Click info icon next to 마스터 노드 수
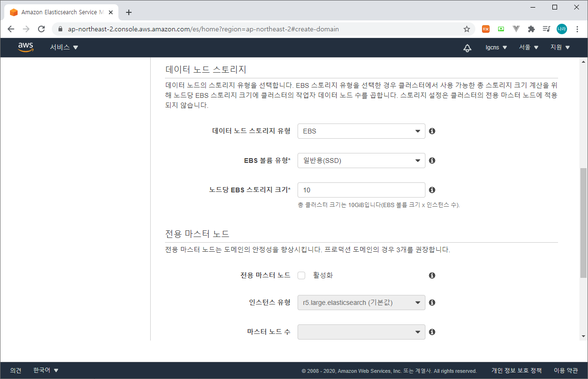The width and height of the screenshot is (588, 379). pos(432,332)
